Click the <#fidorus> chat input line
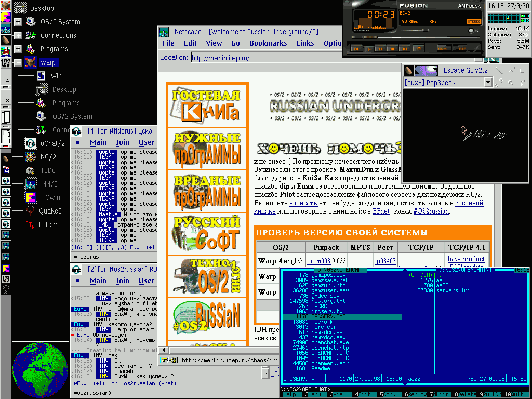Image resolution: width=532 pixels, height=399 pixels. (114, 257)
